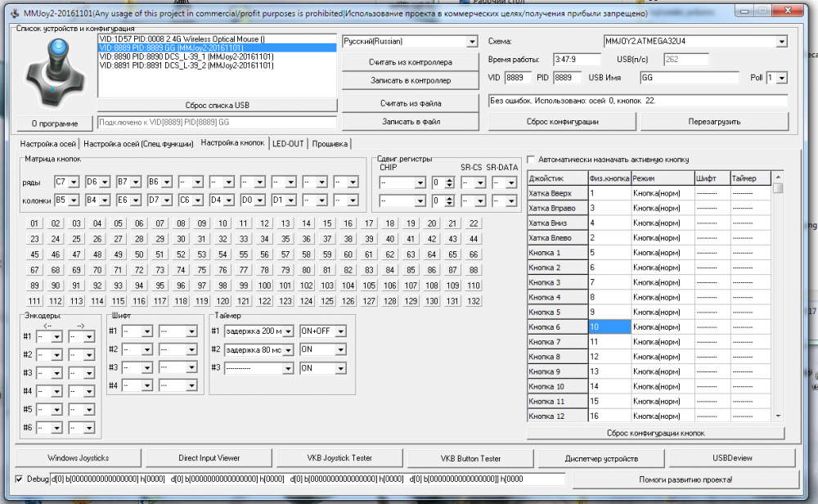This screenshot has width=818, height=504.
Task: Enable 'Автоматически назначать активную кнопку' checkbox
Action: click(x=532, y=160)
